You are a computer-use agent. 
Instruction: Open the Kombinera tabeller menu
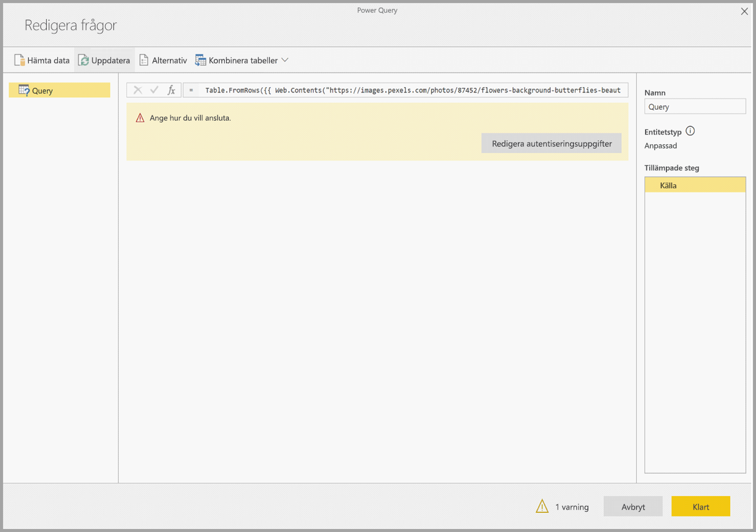pos(242,60)
